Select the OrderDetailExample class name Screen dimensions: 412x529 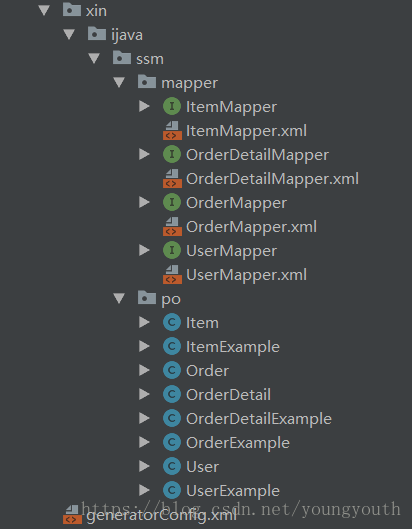click(x=259, y=419)
